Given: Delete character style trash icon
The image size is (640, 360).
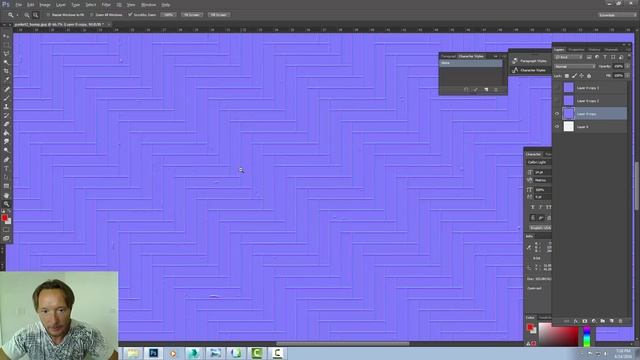Looking at the screenshot, I should [496, 89].
